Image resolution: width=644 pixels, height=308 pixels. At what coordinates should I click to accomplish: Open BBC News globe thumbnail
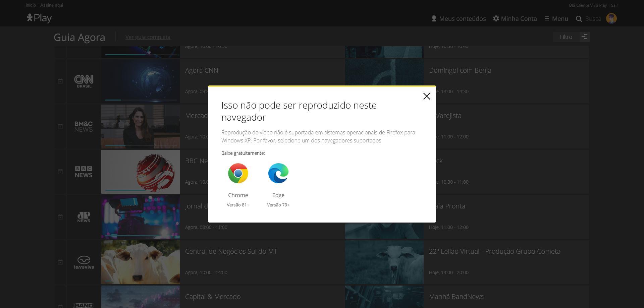pyautogui.click(x=141, y=172)
